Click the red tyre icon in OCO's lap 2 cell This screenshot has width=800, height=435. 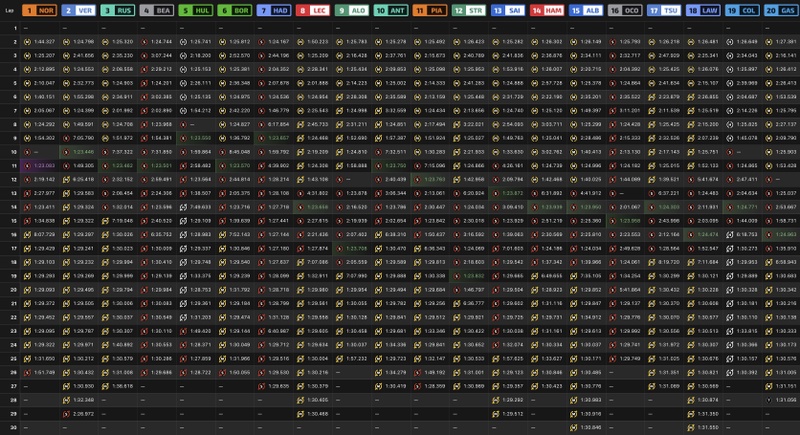[x=613, y=42]
